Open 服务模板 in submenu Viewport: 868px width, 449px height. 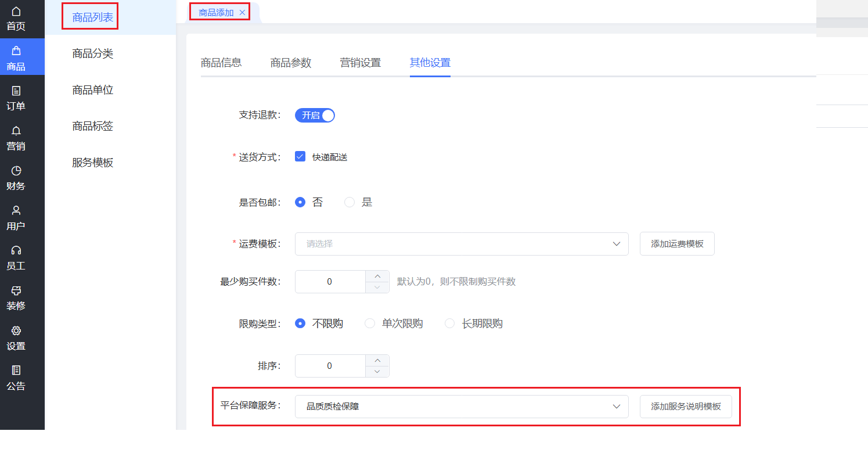click(x=93, y=163)
